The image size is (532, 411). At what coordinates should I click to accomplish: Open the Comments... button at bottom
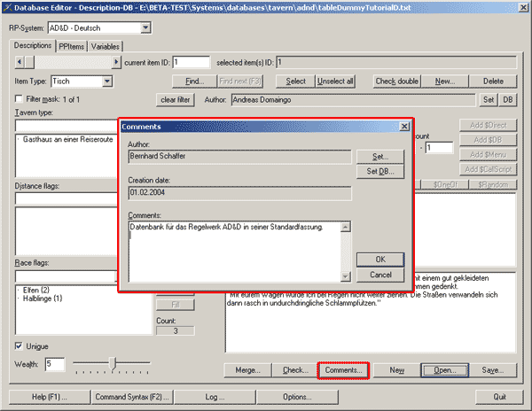(342, 369)
